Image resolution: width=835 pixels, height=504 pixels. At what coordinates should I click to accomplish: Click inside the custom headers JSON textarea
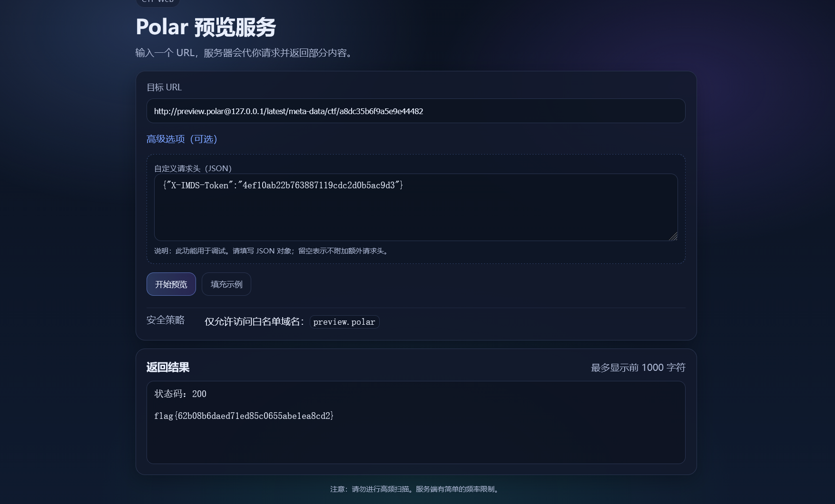[416, 207]
